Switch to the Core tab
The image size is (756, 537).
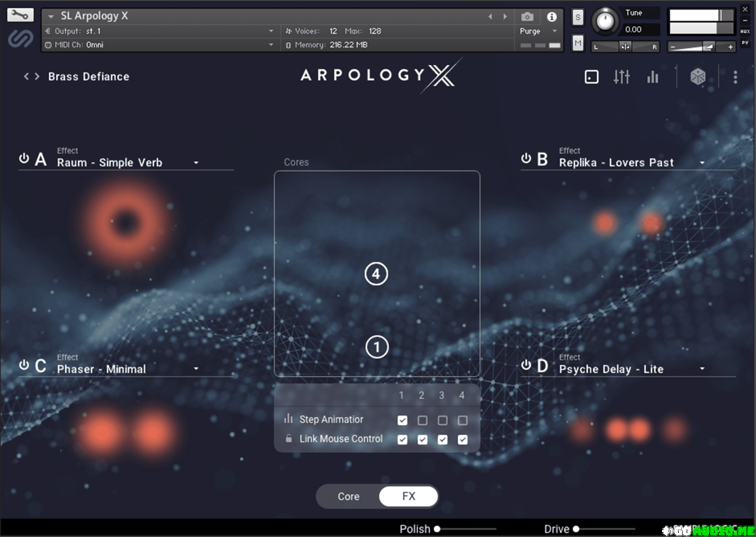point(348,496)
